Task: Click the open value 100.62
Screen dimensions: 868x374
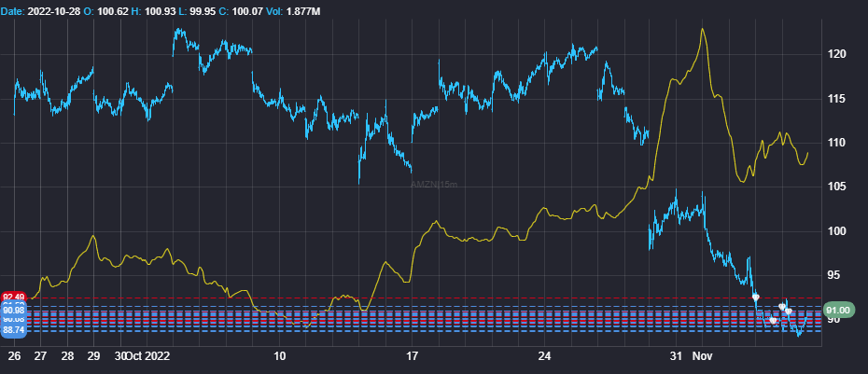Action: coord(112,11)
